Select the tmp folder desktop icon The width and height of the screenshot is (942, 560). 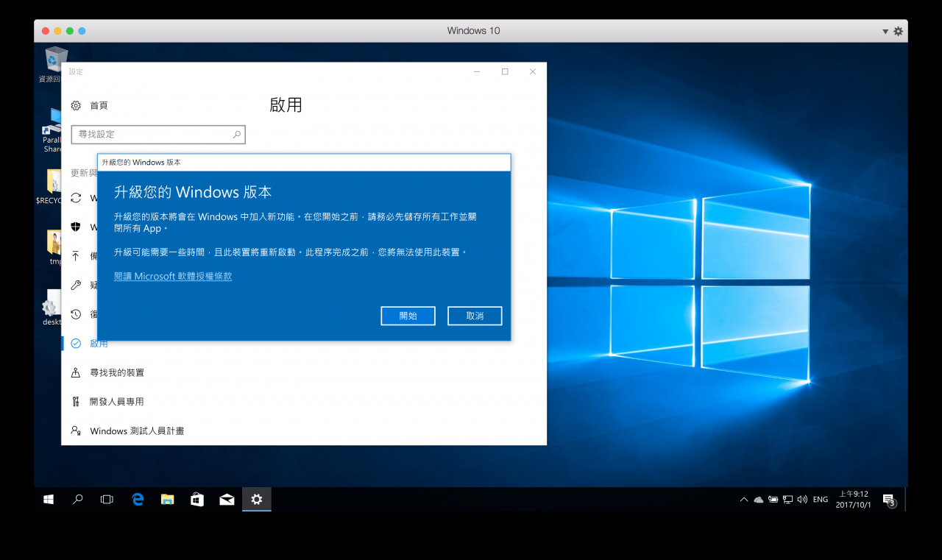coord(54,248)
